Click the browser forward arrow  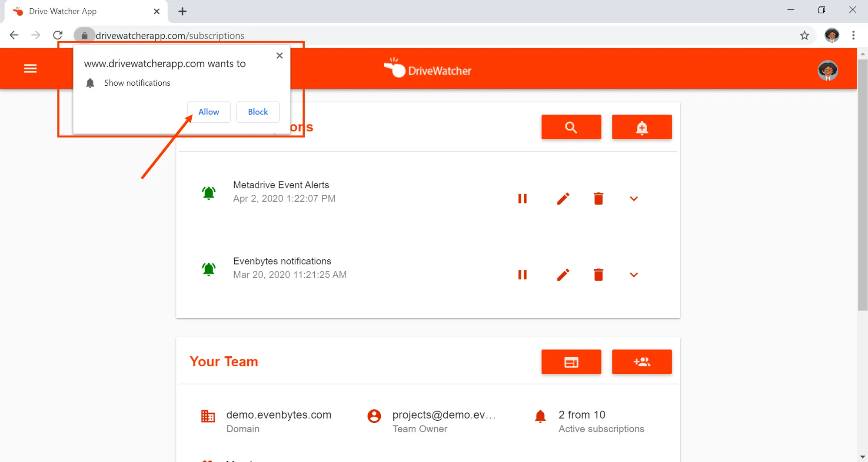pyautogui.click(x=36, y=35)
